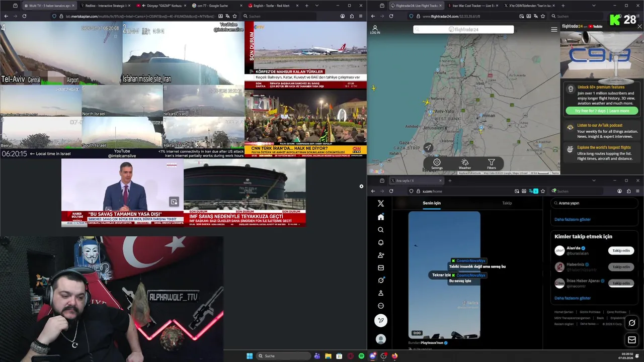Switch to English - Tzofar - Red Alert tab

273,6
